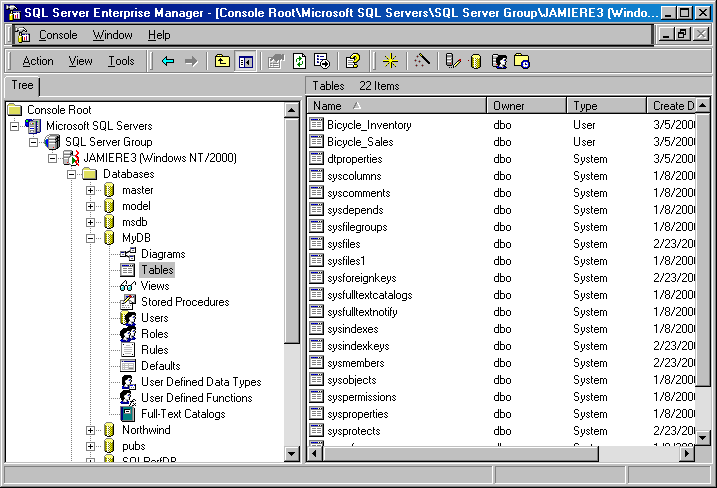Collapse the SQL Server Group node
The image size is (717, 488).
coord(33,142)
